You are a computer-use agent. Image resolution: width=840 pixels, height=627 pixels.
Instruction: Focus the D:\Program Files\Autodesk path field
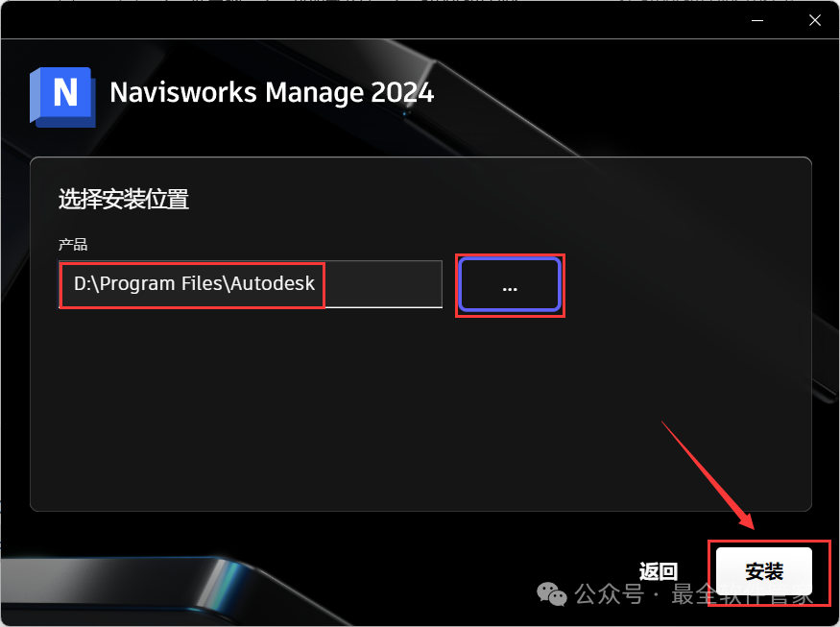point(251,284)
